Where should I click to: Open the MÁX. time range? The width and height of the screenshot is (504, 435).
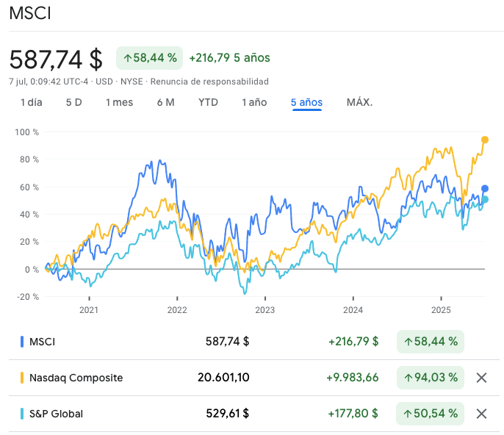(359, 102)
